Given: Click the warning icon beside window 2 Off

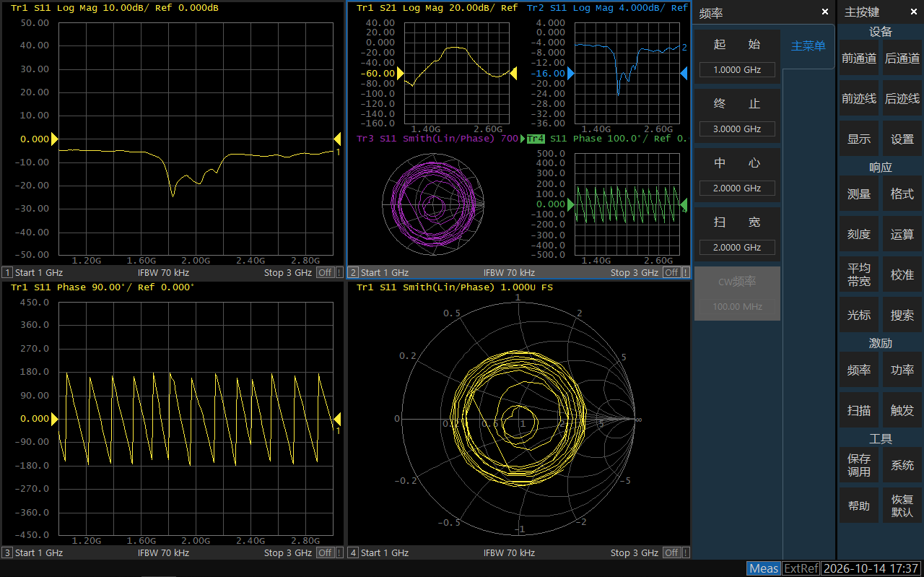Looking at the screenshot, I should [685, 272].
